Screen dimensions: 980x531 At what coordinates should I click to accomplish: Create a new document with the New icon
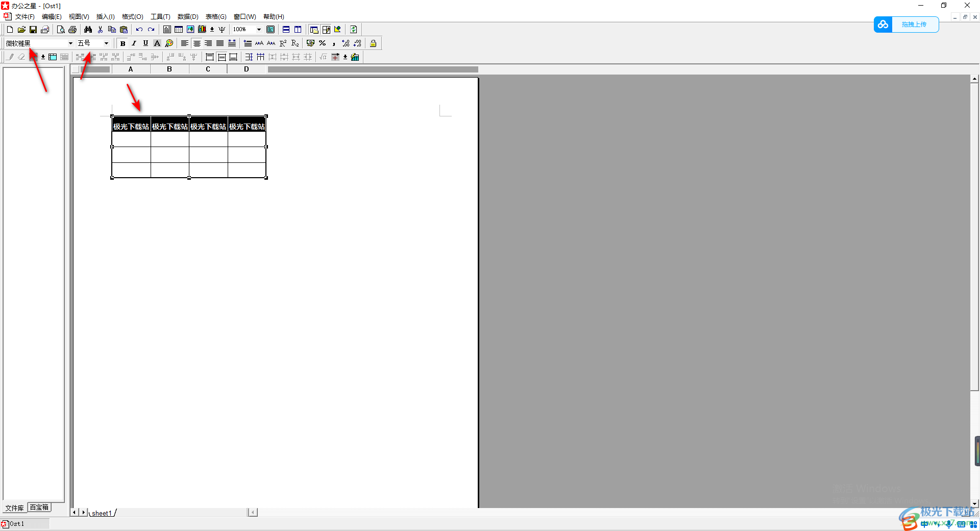[x=10, y=30]
